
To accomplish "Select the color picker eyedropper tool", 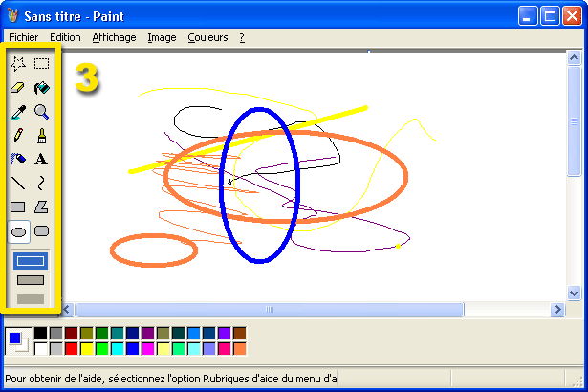I will pos(18,112).
